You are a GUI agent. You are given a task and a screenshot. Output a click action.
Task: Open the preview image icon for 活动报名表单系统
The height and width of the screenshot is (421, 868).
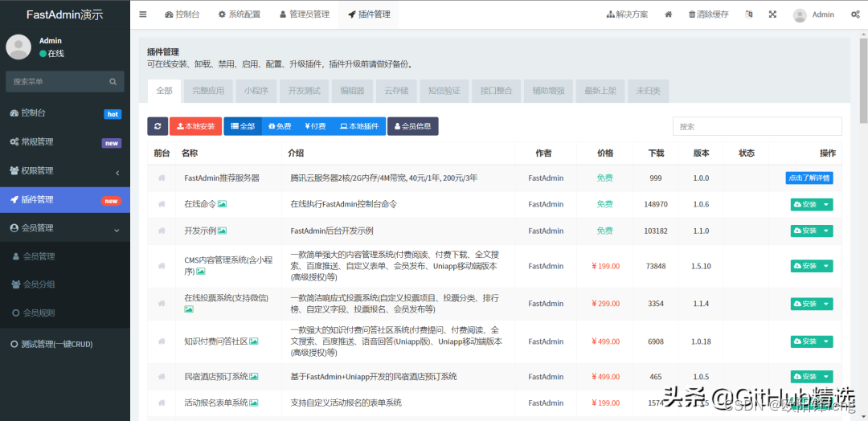click(x=253, y=403)
